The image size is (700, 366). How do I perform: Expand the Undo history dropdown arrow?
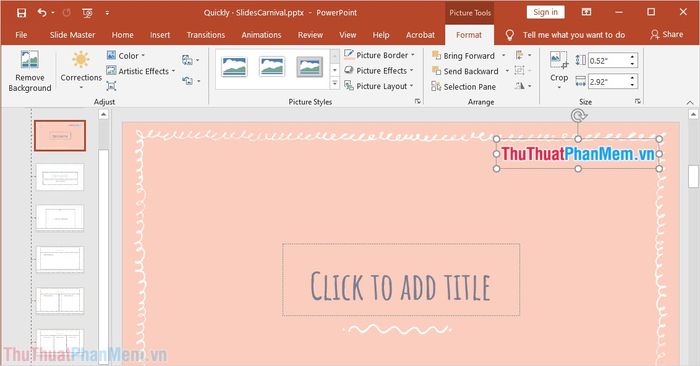pos(53,13)
